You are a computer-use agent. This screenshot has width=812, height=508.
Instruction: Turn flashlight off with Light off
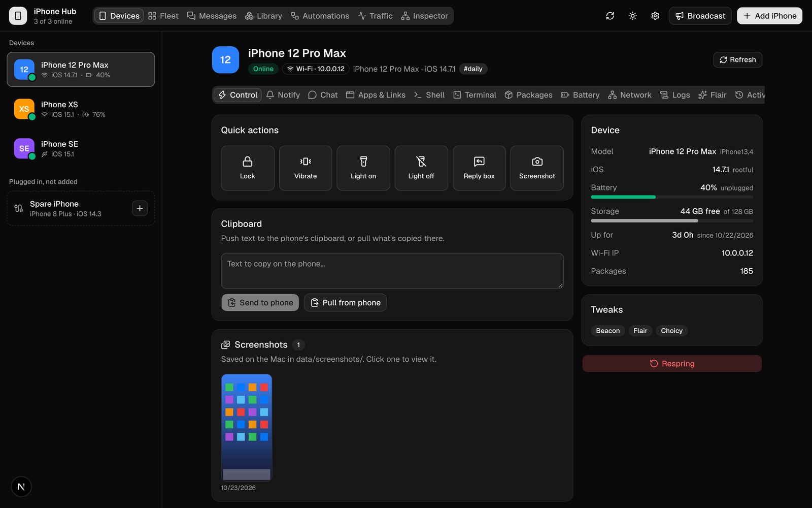point(421,168)
